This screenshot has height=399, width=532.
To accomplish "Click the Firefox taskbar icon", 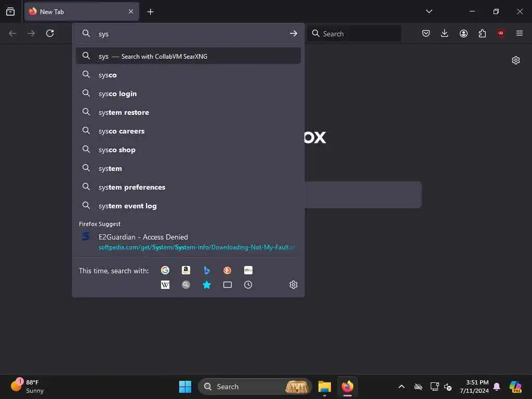I will 348,387.
